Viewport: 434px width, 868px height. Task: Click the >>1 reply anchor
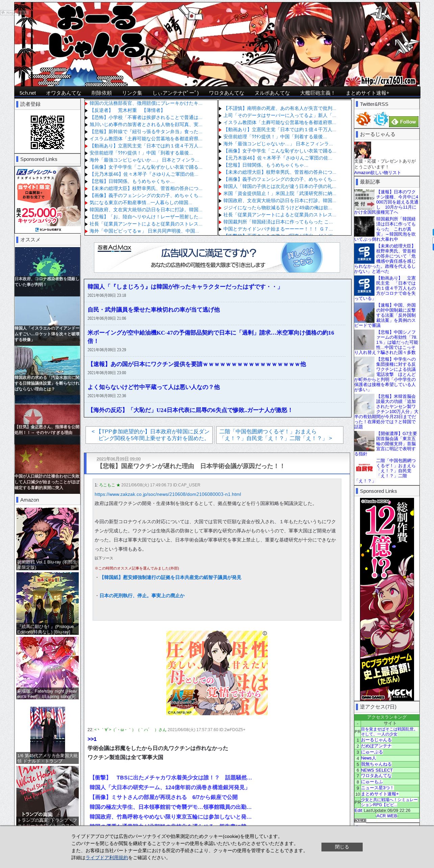92,739
